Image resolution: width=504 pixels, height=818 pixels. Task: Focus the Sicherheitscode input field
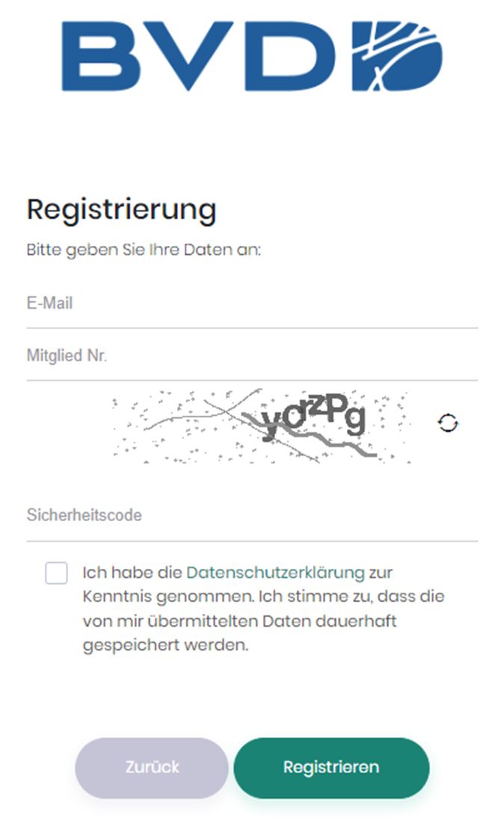point(252,515)
